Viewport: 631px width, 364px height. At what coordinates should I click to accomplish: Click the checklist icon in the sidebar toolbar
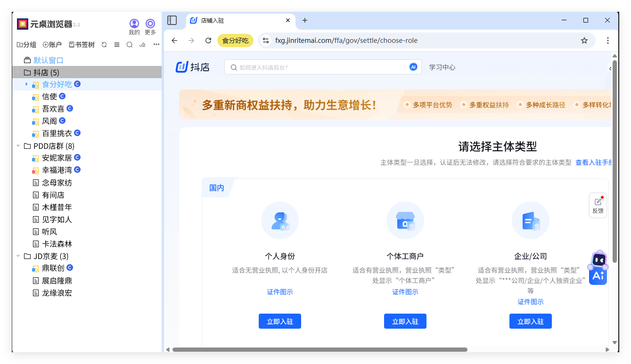click(x=142, y=45)
